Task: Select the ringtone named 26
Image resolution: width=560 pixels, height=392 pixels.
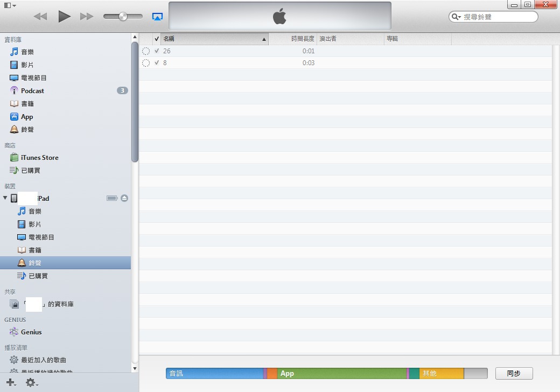Action: pos(167,51)
